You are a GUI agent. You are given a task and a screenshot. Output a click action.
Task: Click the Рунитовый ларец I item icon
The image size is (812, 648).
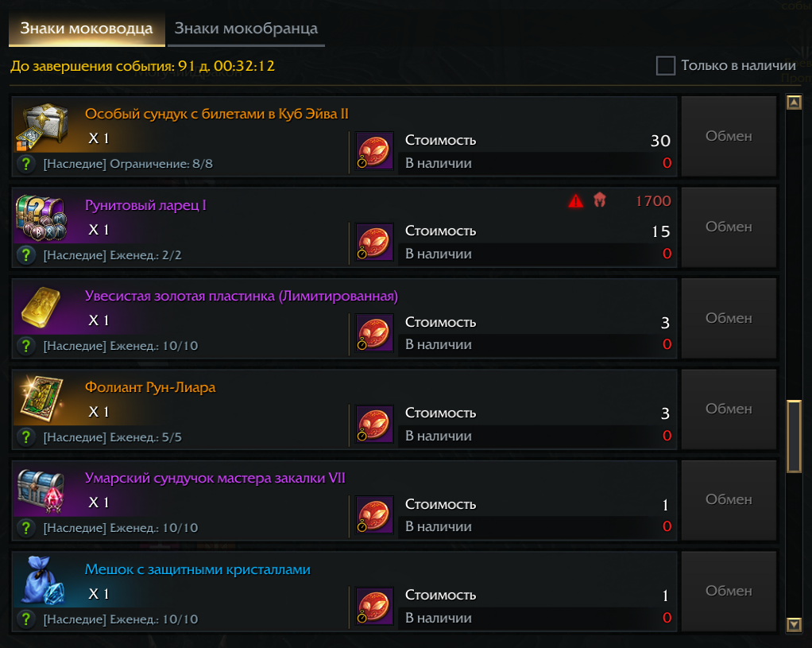click(x=41, y=217)
